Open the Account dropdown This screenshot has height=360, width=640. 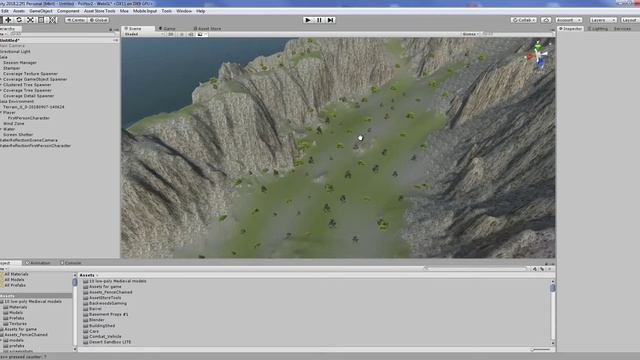click(x=568, y=20)
